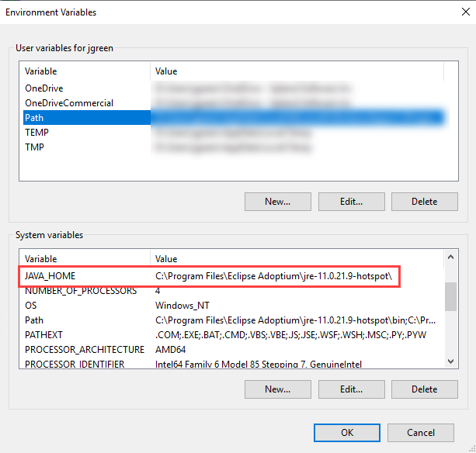Select the highlighted Path user variable
This screenshot has height=453, width=476.
pos(34,118)
